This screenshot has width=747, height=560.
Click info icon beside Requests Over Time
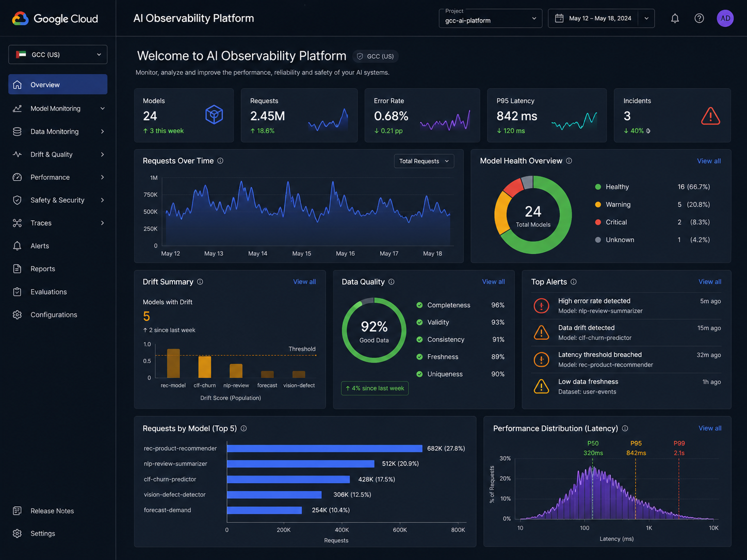pos(220,161)
